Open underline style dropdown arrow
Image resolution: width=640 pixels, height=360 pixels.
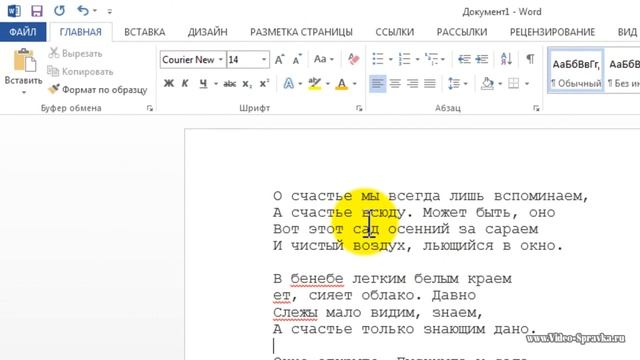tap(216, 84)
